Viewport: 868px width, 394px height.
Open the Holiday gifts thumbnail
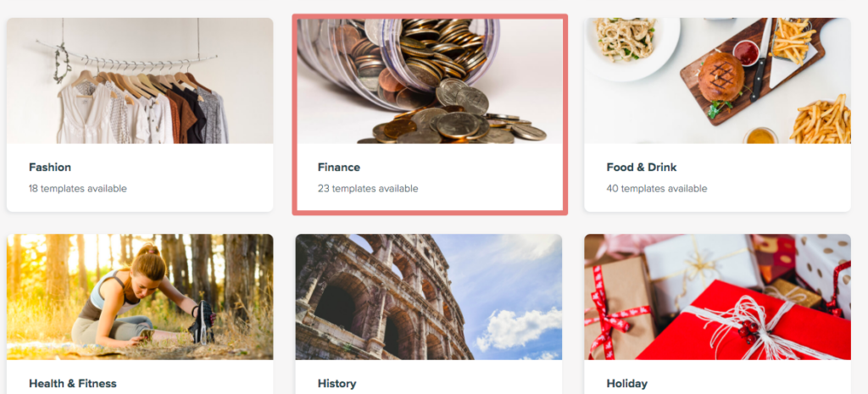coord(717,297)
